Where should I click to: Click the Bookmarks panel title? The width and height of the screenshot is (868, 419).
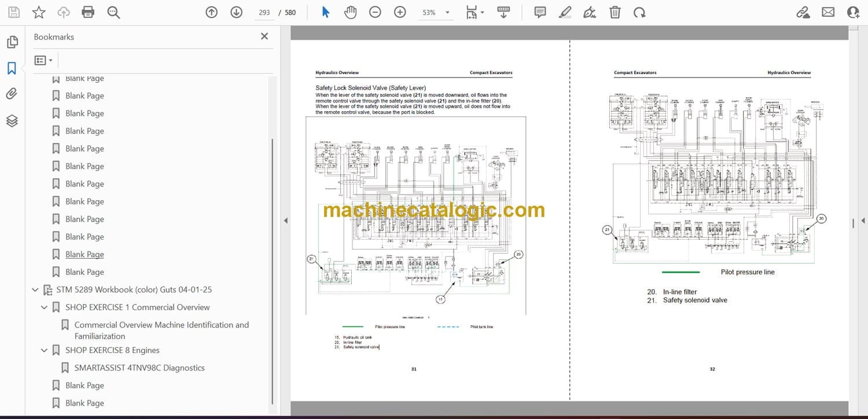pyautogui.click(x=54, y=36)
